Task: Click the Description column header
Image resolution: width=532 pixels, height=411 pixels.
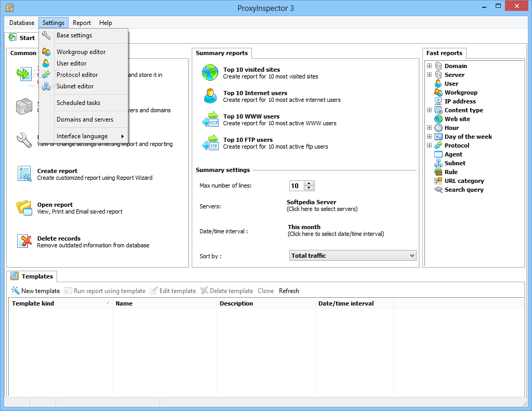Action: pos(267,303)
